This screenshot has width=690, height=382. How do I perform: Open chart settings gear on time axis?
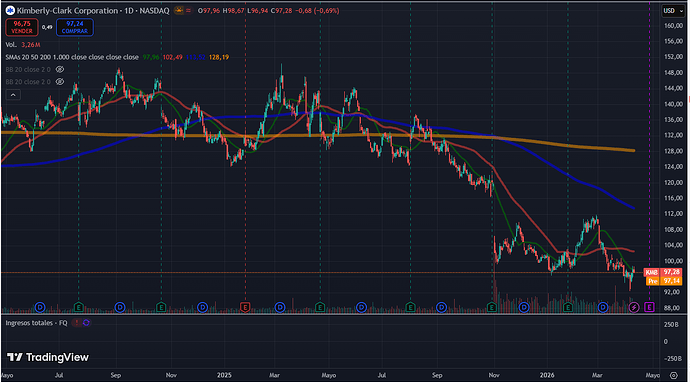click(x=673, y=375)
